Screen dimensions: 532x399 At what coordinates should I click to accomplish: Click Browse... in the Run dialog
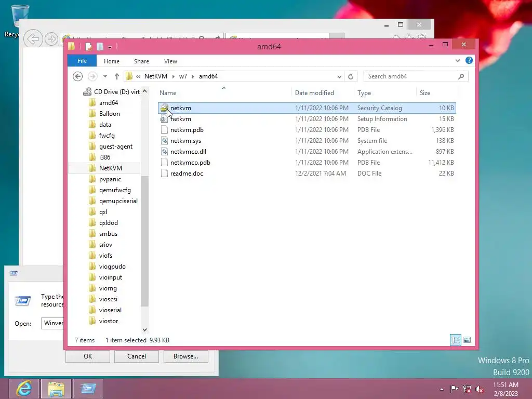tap(185, 356)
